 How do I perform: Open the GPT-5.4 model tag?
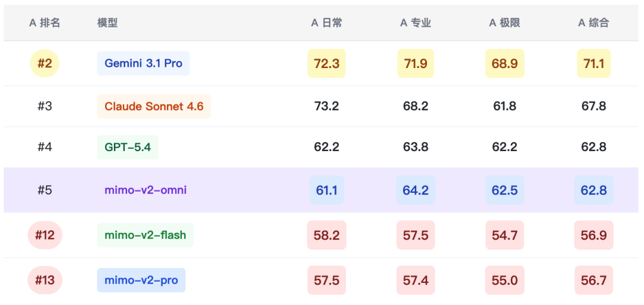128,147
